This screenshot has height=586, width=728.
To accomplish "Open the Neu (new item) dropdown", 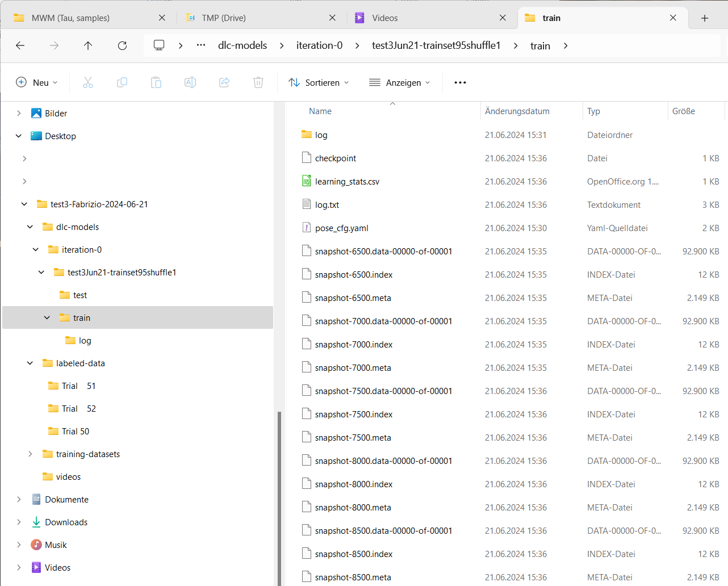I will tap(37, 82).
